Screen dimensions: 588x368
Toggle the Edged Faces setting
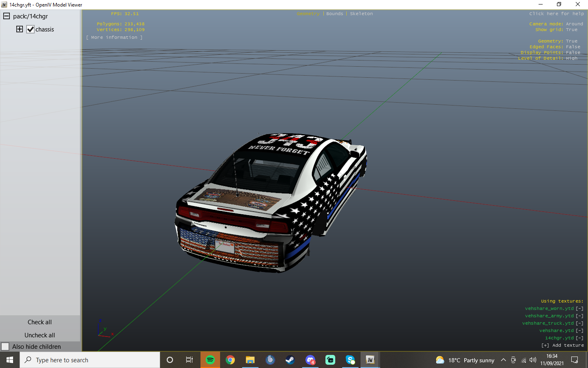(572, 47)
